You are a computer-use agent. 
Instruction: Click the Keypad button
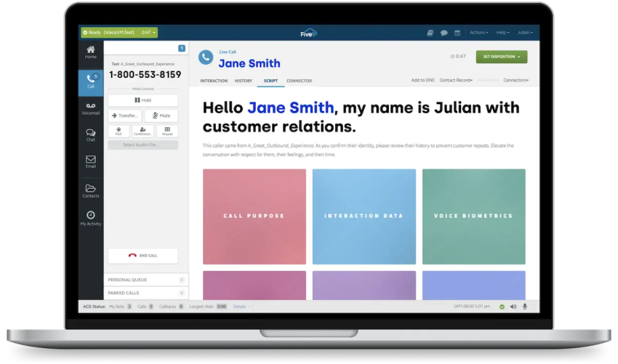click(167, 131)
